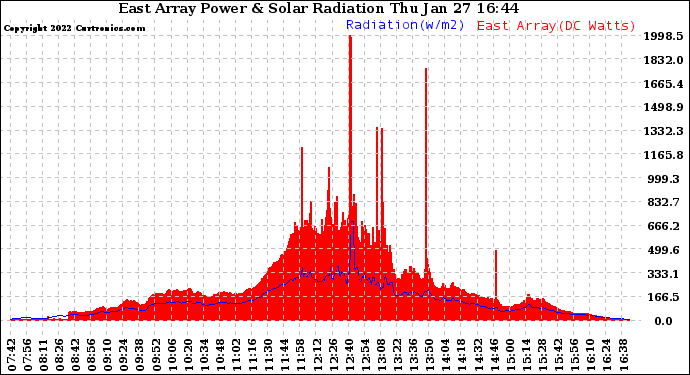The image size is (690, 375).
Task: Click the y-axis value 0.0
Action: [x=663, y=321]
